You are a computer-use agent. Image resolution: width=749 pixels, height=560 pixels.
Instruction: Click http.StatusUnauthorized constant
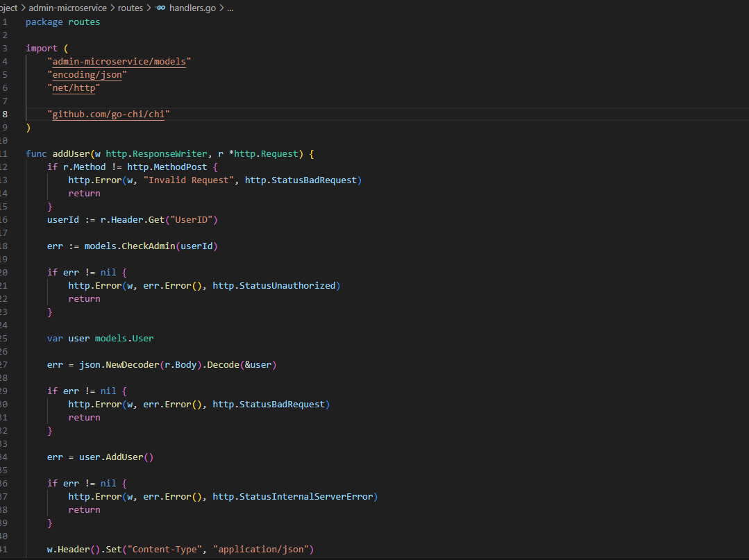[274, 285]
